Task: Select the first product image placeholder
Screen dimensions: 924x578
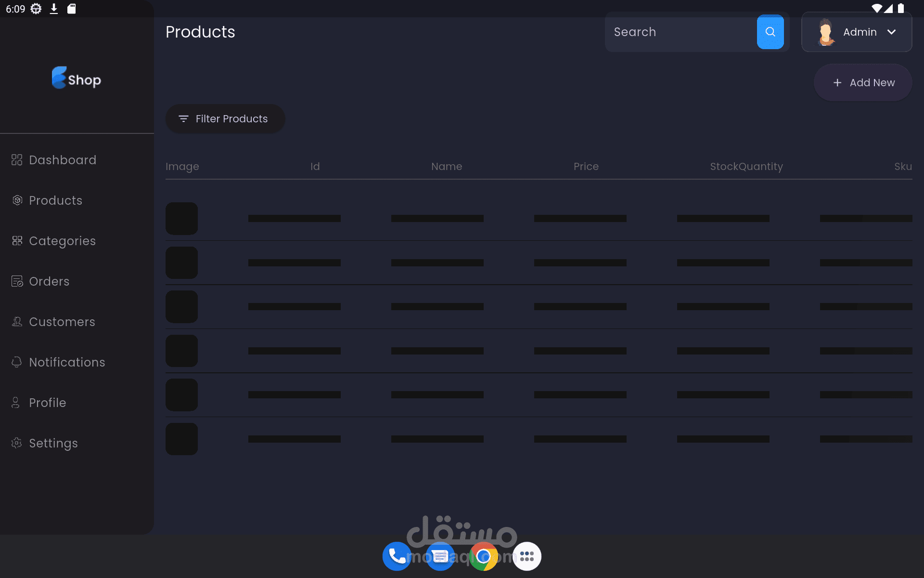Action: pyautogui.click(x=181, y=218)
